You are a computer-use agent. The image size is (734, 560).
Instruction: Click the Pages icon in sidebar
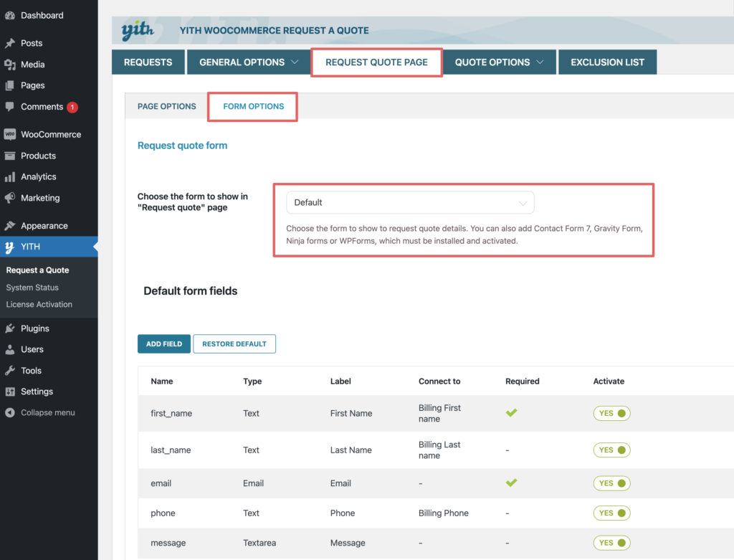[x=10, y=86]
